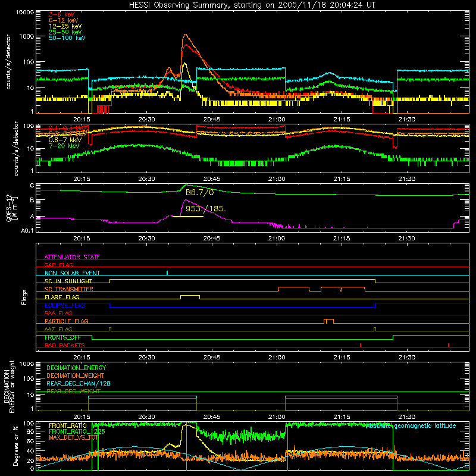The height and width of the screenshot is (476, 476).
Task: Select the FLARE_FLAG label
Action: (62, 297)
